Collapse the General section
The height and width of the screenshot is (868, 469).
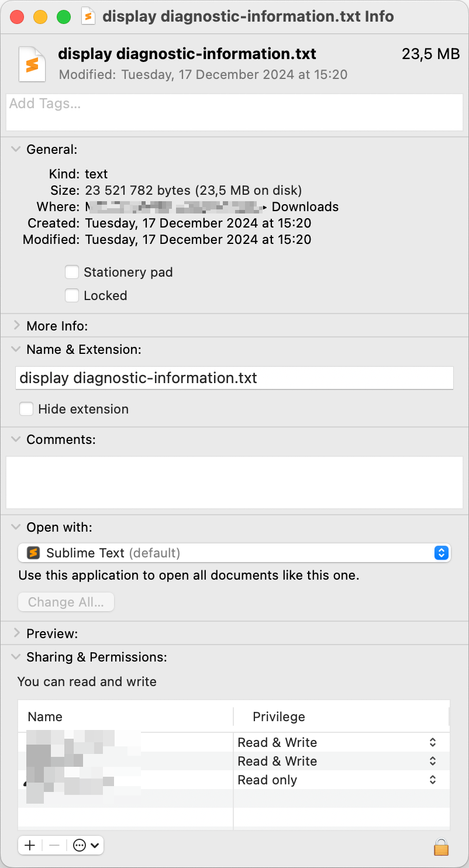(x=16, y=149)
